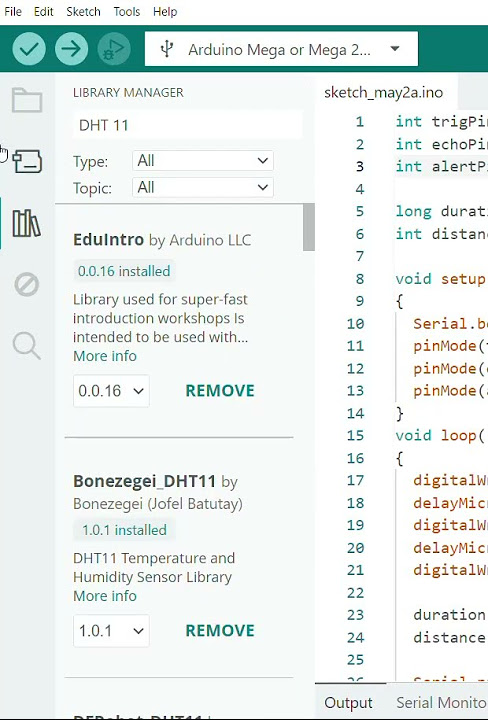The image size is (488, 720).
Task: Open the Sketch menu
Action: click(83, 11)
